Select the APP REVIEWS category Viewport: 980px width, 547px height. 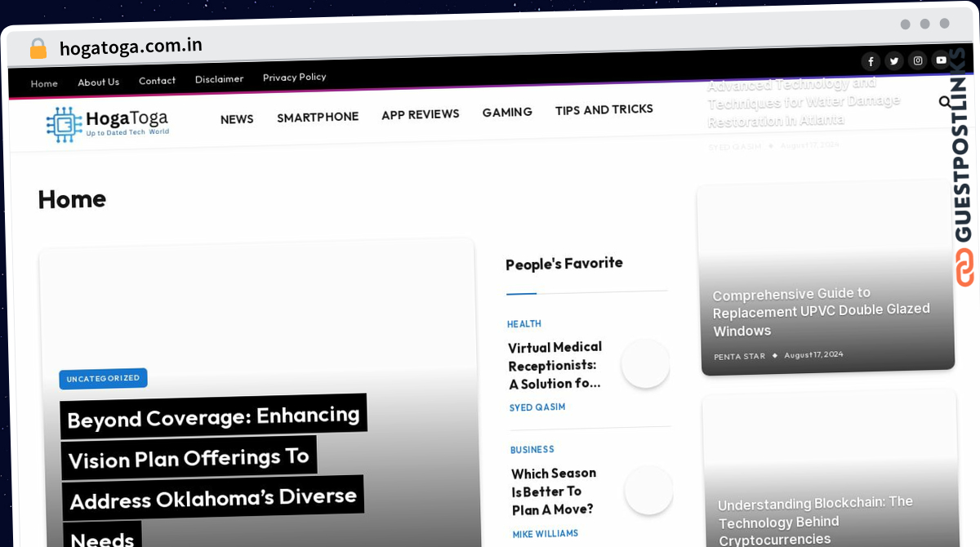(x=421, y=114)
